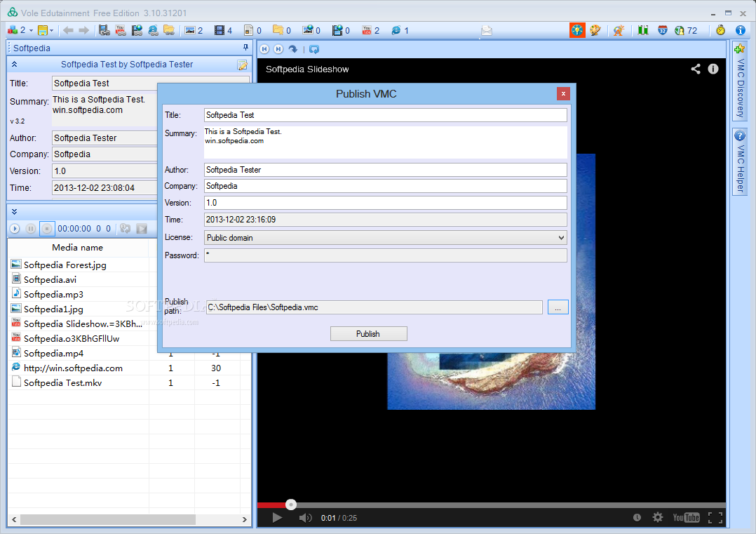Image resolution: width=756 pixels, height=534 pixels.
Task: Select http://win.softpedia.com in media list
Action: point(73,368)
